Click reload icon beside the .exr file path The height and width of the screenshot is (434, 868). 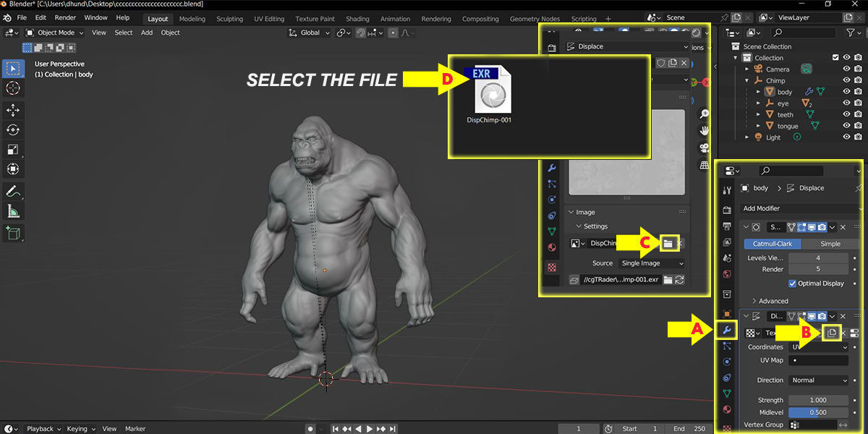(x=680, y=279)
